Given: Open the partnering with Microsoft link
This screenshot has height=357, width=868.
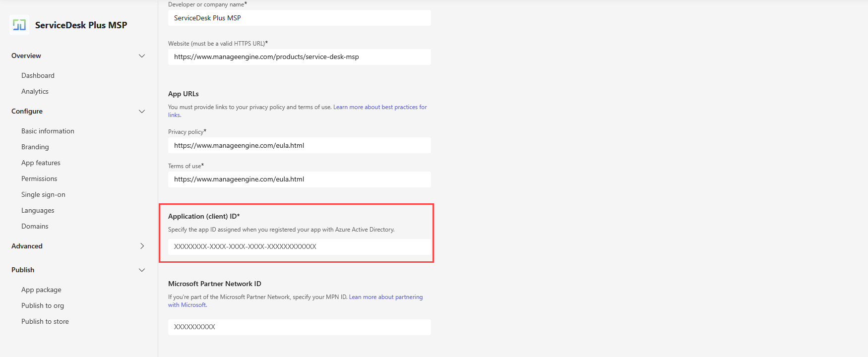Looking at the screenshot, I should (386, 297).
